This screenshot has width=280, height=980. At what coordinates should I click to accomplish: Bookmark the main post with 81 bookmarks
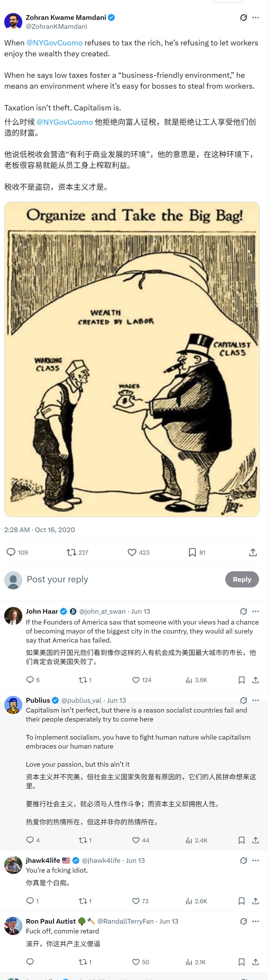pos(192,552)
